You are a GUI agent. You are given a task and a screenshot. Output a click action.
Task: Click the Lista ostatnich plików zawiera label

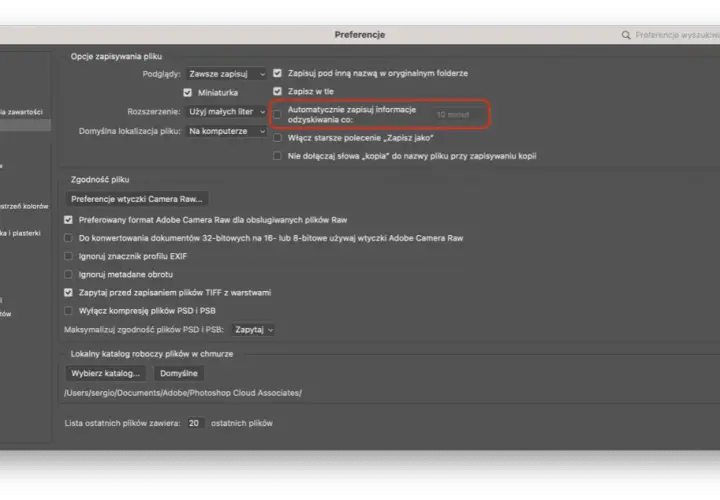[122, 423]
